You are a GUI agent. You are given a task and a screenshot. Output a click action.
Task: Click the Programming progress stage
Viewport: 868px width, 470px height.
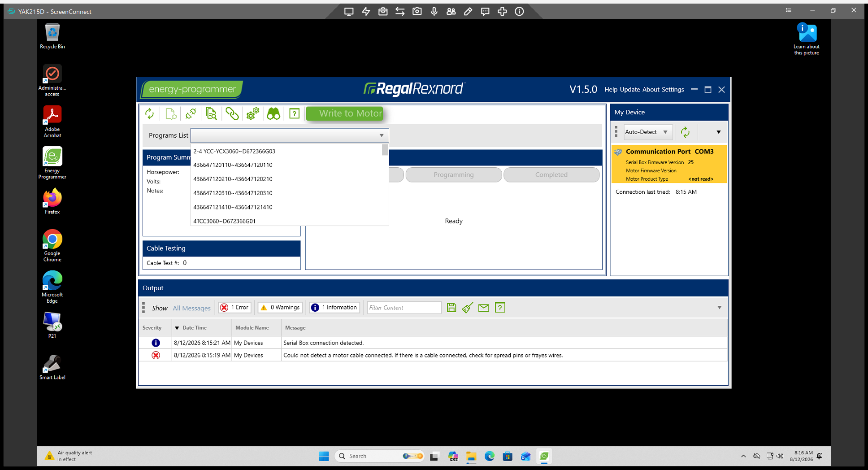coord(453,175)
